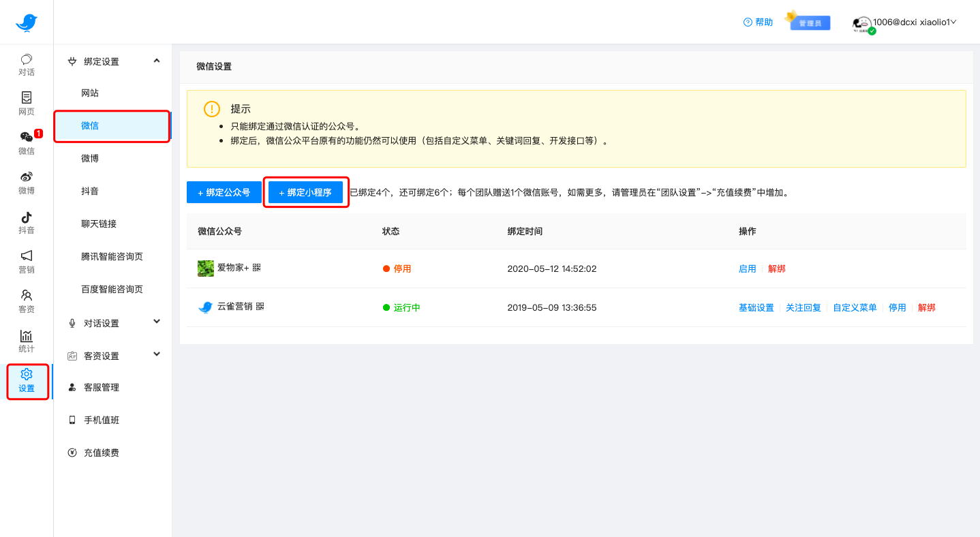Open 微信 channel with notification badge
Image resolution: width=980 pixels, height=537 pixels.
point(26,143)
